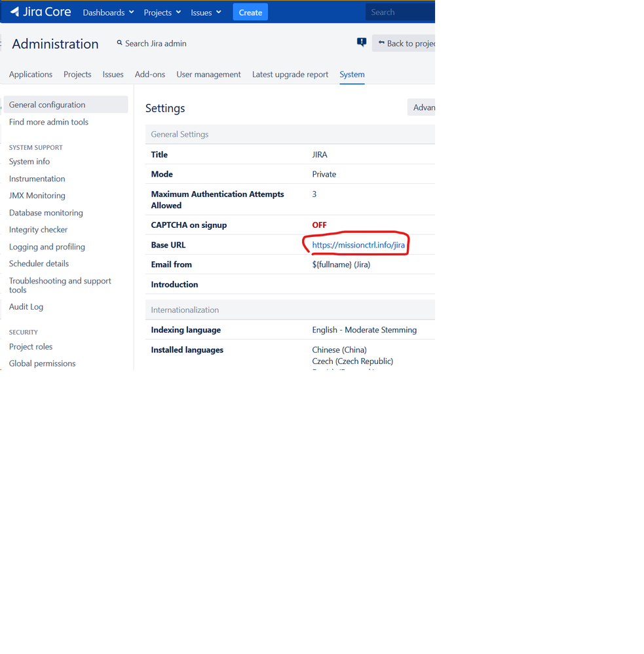Viewport: 644px width, 654px height.
Task: Click the blue Create button
Action: (x=250, y=12)
